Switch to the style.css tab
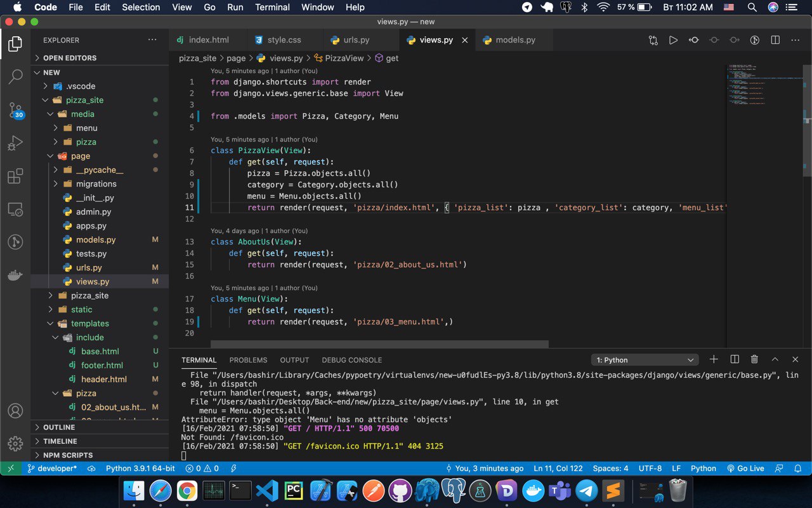Image resolution: width=812 pixels, height=508 pixels. tap(284, 40)
